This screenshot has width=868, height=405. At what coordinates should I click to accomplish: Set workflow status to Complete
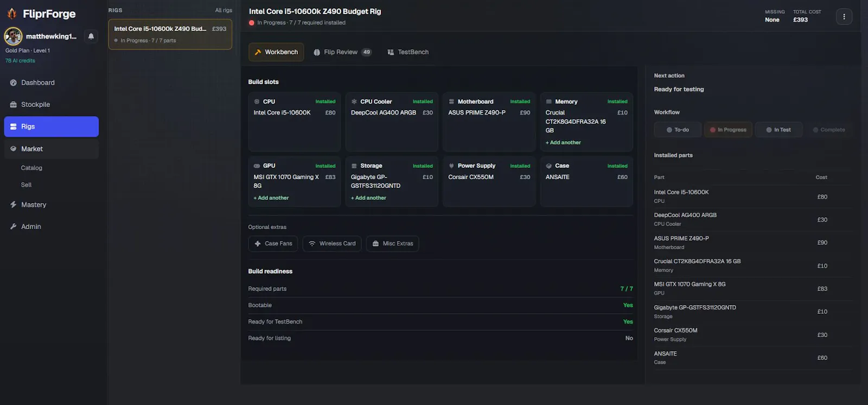[x=829, y=130]
